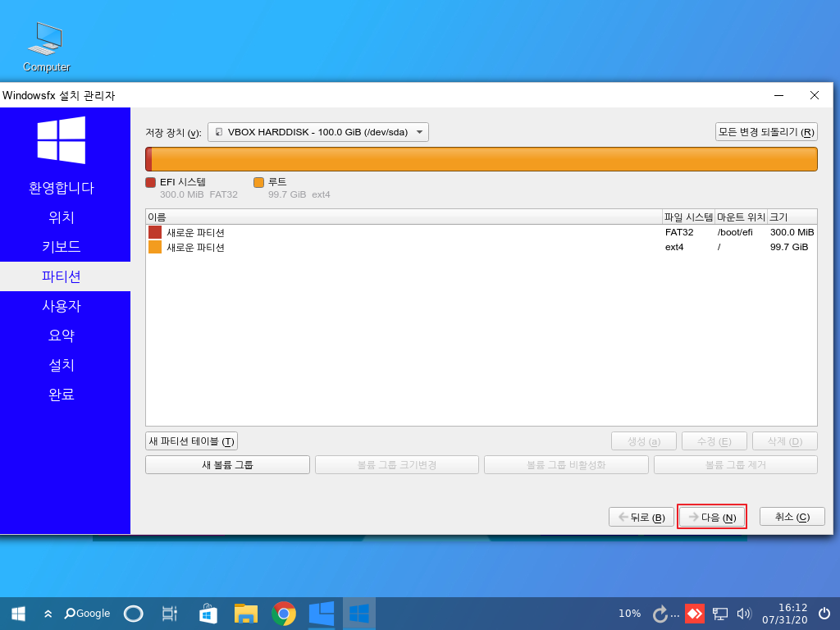
Task: Open the file manager folder icon
Action: (x=246, y=614)
